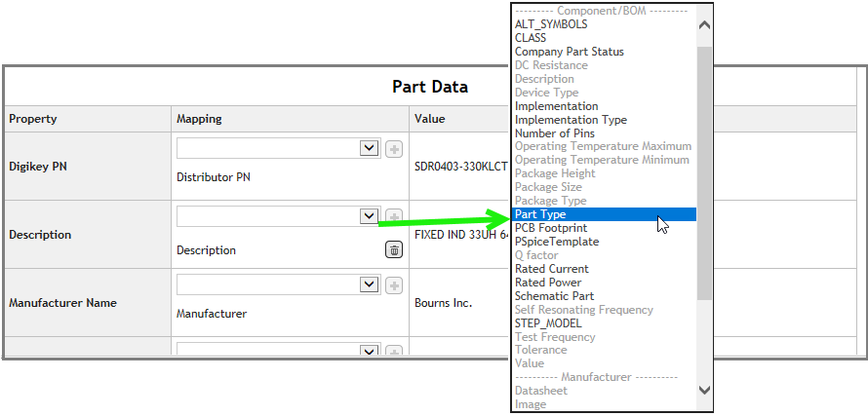Click the plus icon in Digikey PN row
This screenshot has width=868, height=416.
tap(394, 149)
